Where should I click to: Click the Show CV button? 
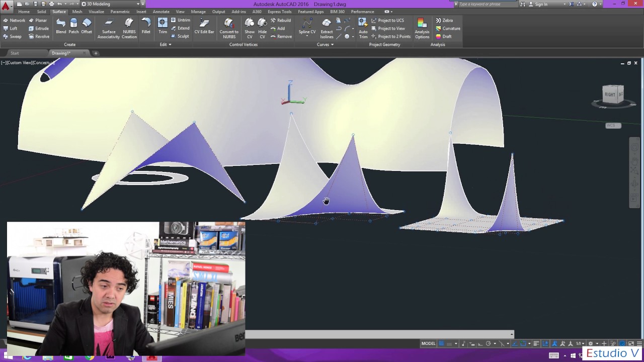click(250, 28)
